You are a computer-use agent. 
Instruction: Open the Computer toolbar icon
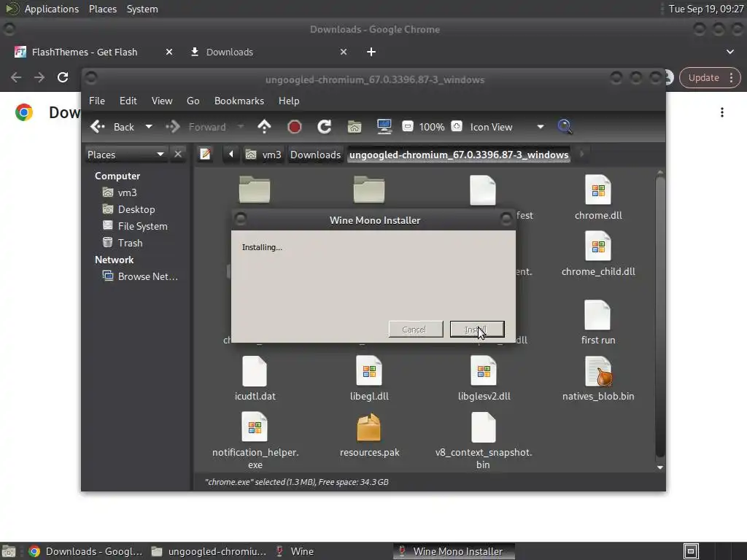[x=384, y=127]
